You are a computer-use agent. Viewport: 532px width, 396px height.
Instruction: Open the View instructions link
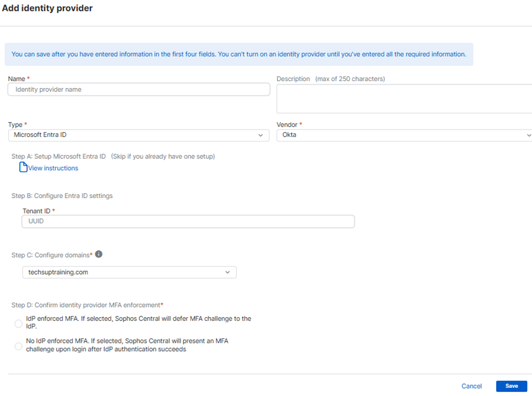52,168
